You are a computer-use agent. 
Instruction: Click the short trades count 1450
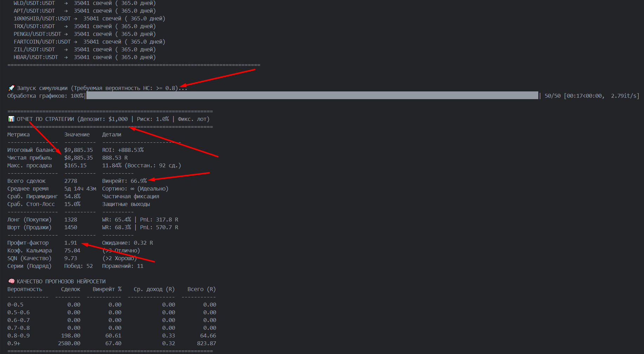click(71, 227)
